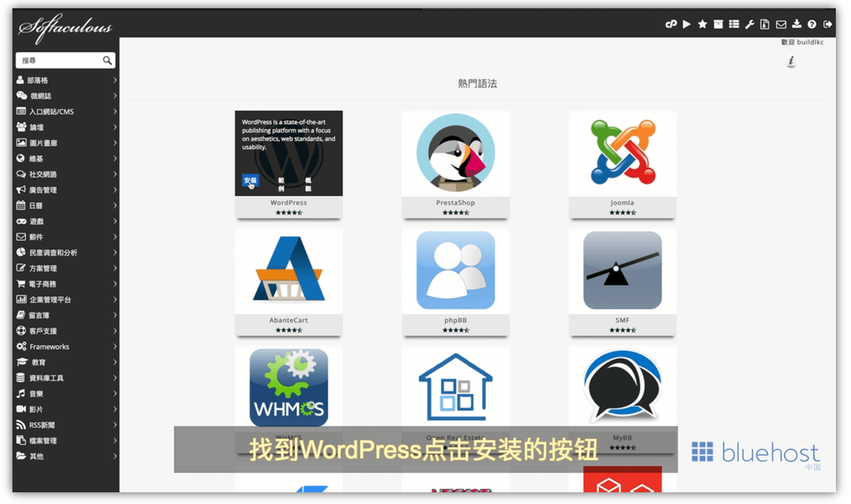Viewport: 851px width, 504px height.
Task: Expand the 客戶支援 category chevron
Action: 114,331
